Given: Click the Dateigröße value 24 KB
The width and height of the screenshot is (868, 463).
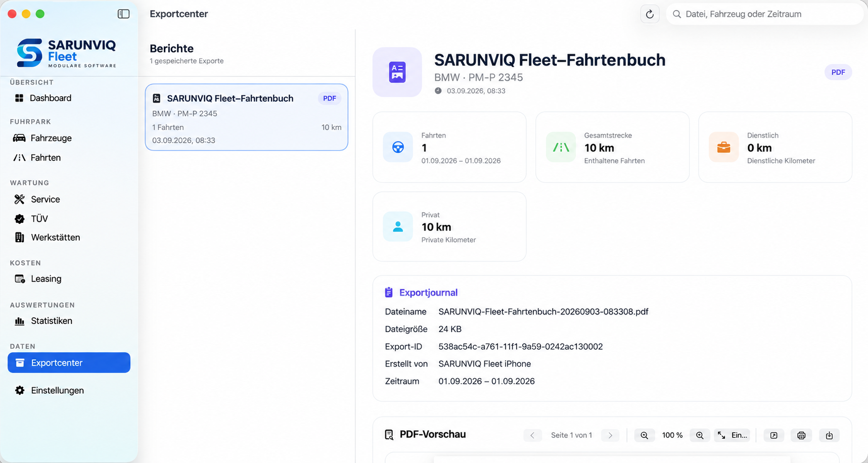Looking at the screenshot, I should point(450,329).
